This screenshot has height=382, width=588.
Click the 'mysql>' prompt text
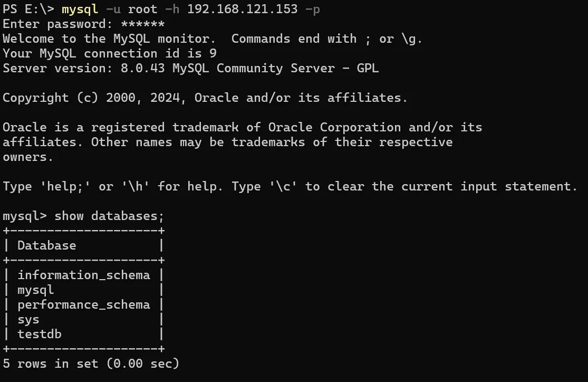(x=24, y=216)
